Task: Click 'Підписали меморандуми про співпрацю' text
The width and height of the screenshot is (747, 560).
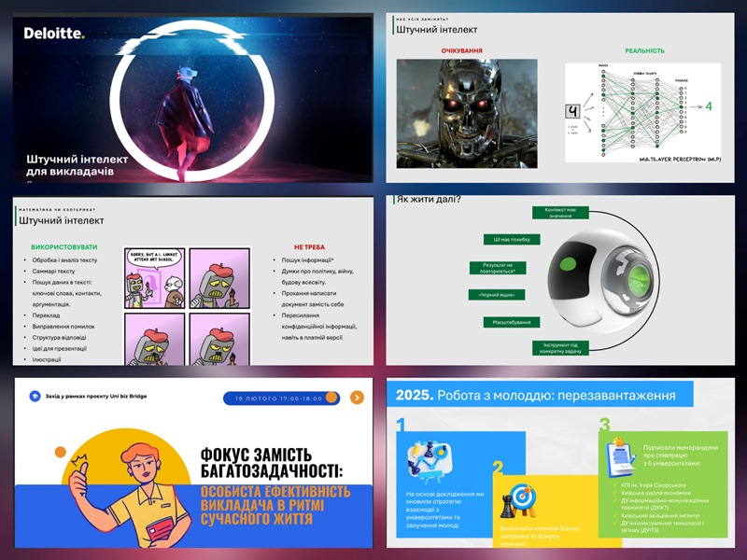Action: [x=681, y=452]
